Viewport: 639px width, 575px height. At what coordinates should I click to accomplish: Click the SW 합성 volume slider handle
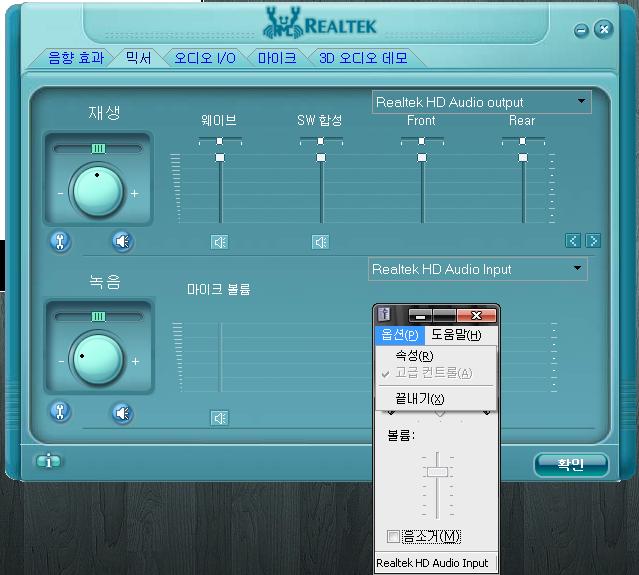[321, 157]
